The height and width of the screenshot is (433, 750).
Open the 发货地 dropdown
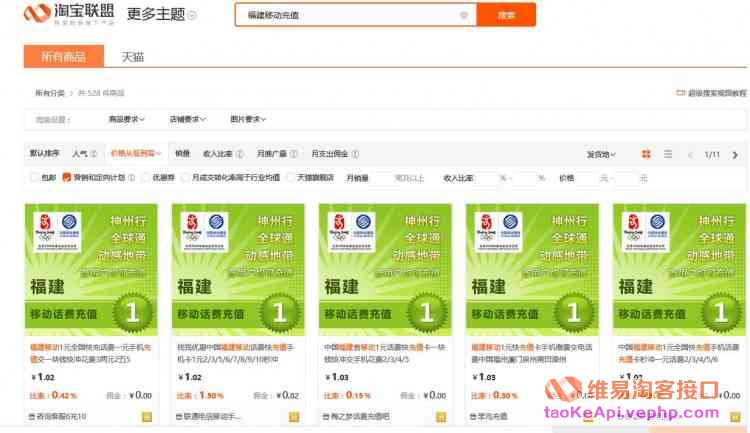[601, 155]
